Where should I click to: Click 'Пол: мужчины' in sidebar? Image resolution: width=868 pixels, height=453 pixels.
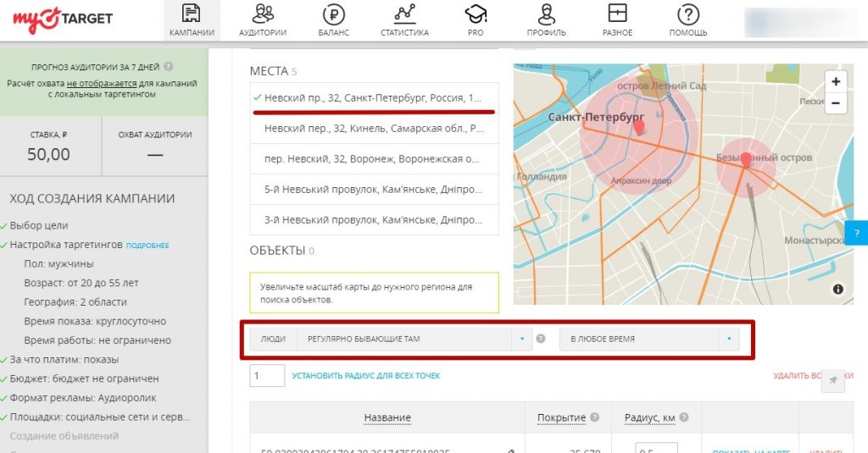(x=58, y=264)
